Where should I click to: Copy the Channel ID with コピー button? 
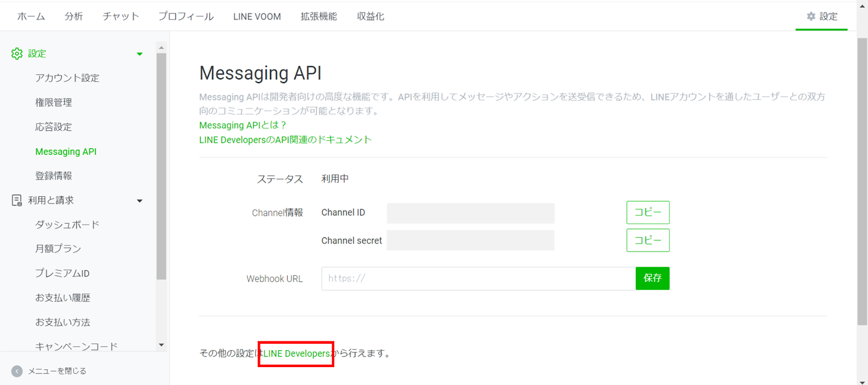pos(648,212)
